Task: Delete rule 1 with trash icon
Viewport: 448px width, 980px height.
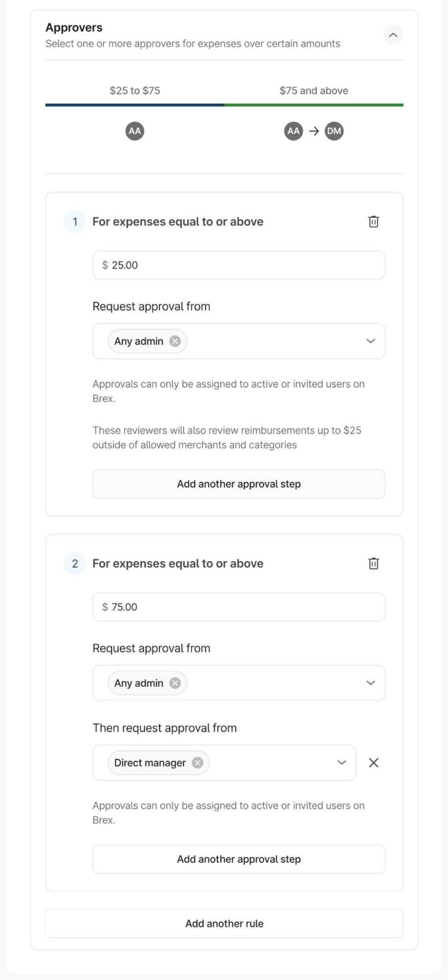Action: click(373, 222)
